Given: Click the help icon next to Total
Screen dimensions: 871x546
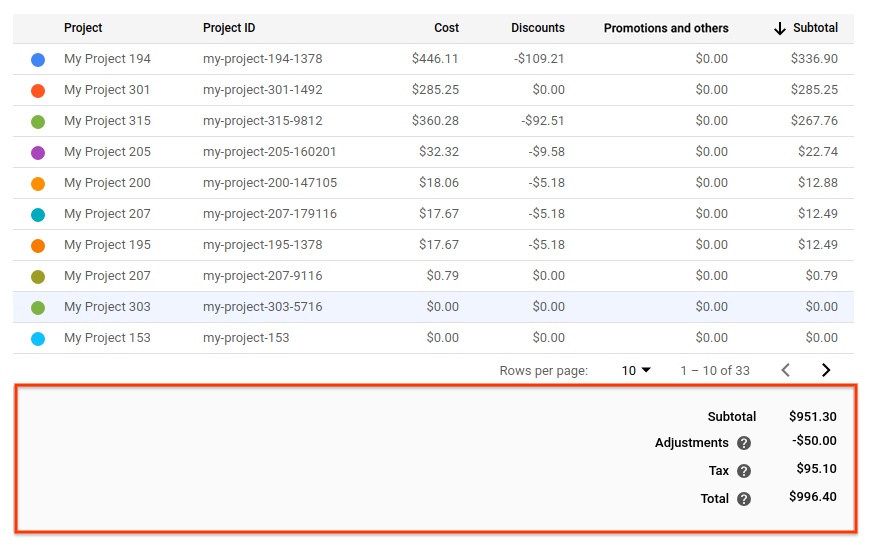Looking at the screenshot, I should point(744,499).
